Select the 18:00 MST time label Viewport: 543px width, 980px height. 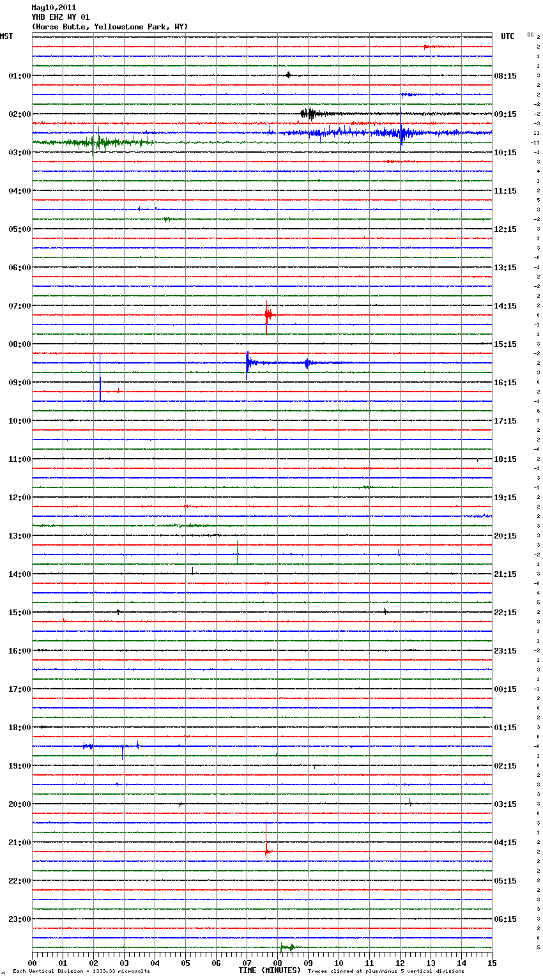pyautogui.click(x=19, y=728)
